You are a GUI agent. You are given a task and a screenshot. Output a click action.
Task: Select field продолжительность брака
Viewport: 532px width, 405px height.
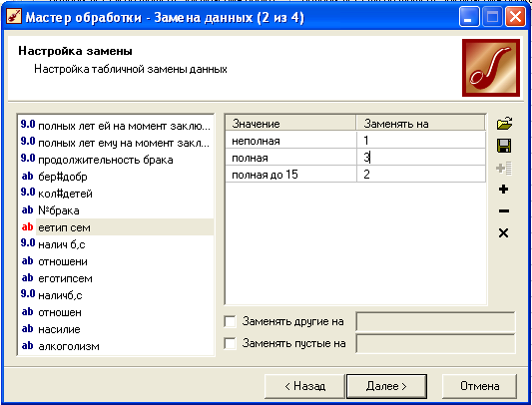[x=106, y=160]
